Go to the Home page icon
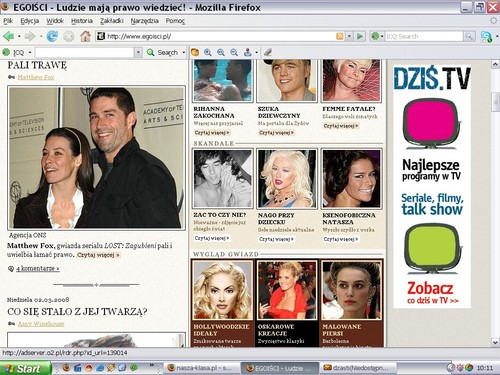Screen dimensions: 500x375 click(85, 36)
